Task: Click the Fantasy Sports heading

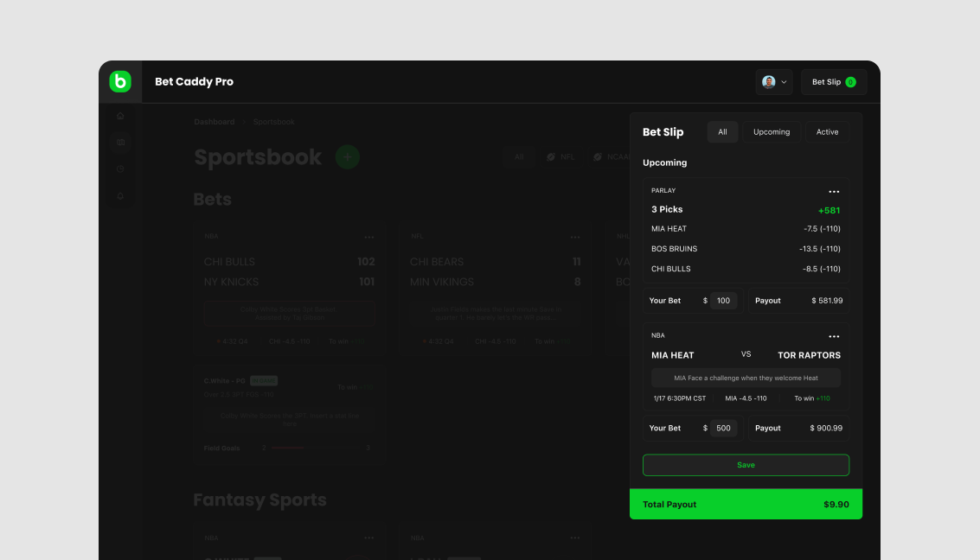Action: pyautogui.click(x=259, y=500)
